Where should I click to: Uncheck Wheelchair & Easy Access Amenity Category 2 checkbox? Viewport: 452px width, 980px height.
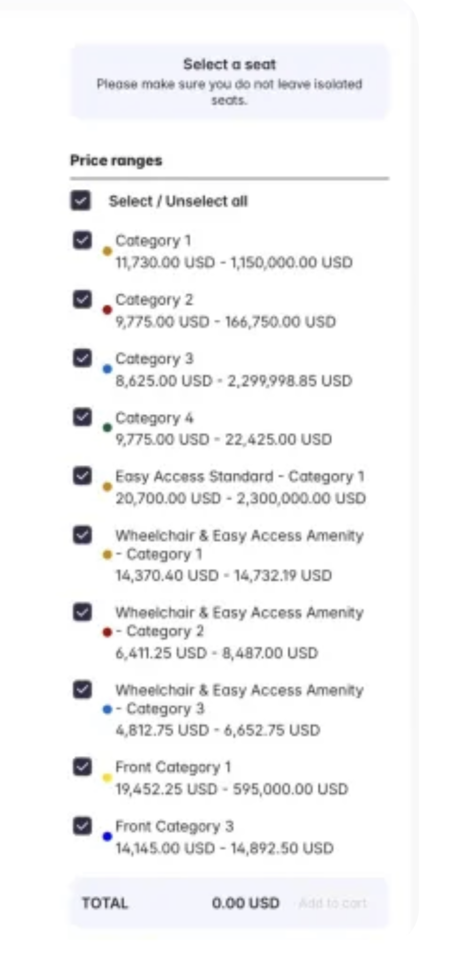(x=82, y=612)
